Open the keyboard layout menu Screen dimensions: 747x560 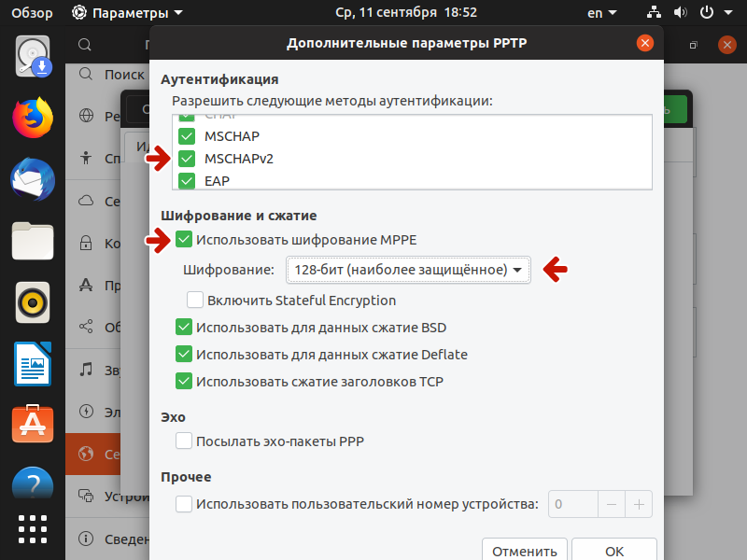coord(601,12)
